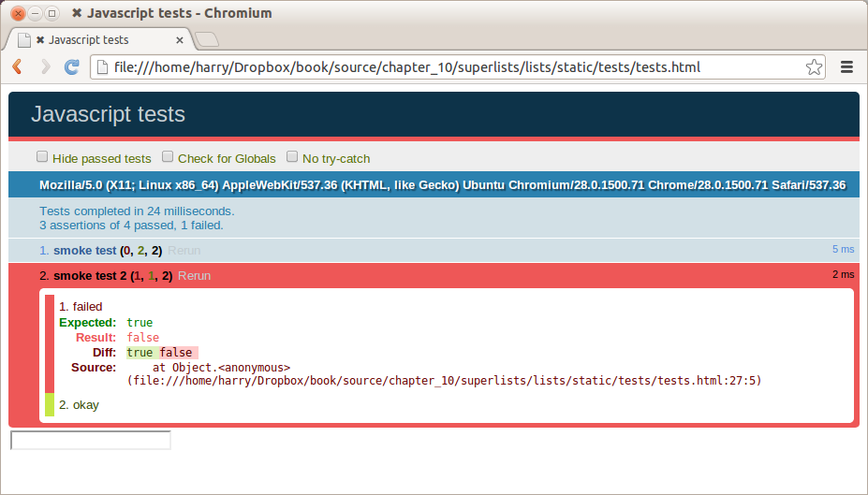Select the Javascript tests tab

pyautogui.click(x=99, y=40)
